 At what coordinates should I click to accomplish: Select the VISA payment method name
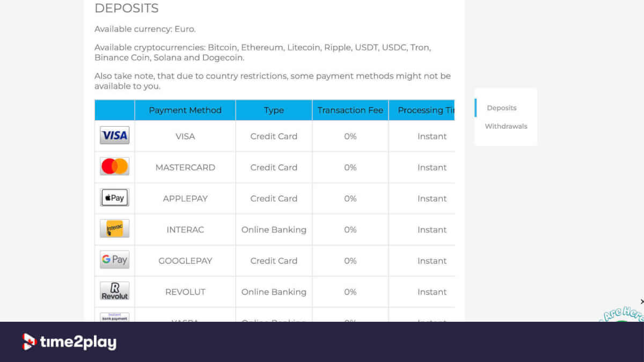(x=185, y=136)
